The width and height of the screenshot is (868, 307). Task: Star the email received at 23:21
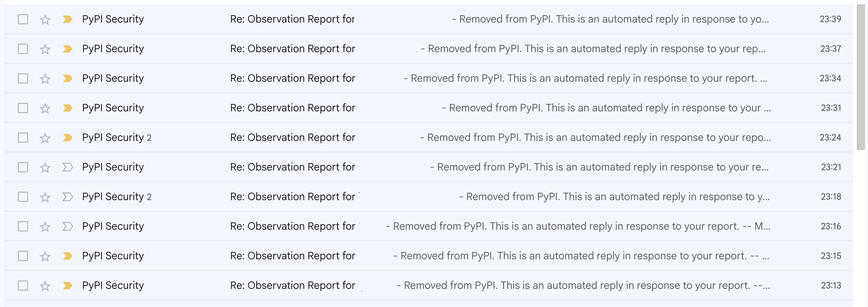tap(45, 167)
